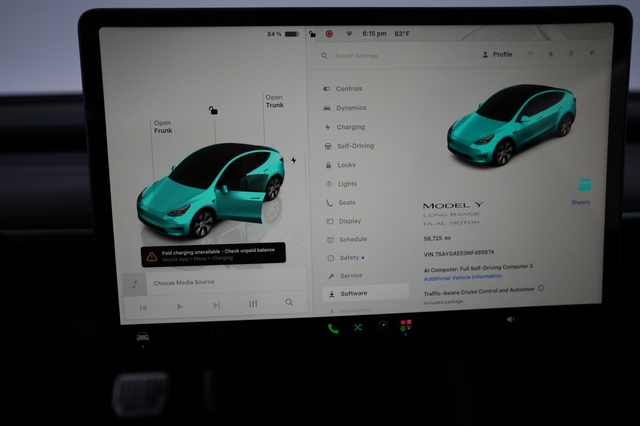Open the Schedule settings menu

click(x=347, y=239)
